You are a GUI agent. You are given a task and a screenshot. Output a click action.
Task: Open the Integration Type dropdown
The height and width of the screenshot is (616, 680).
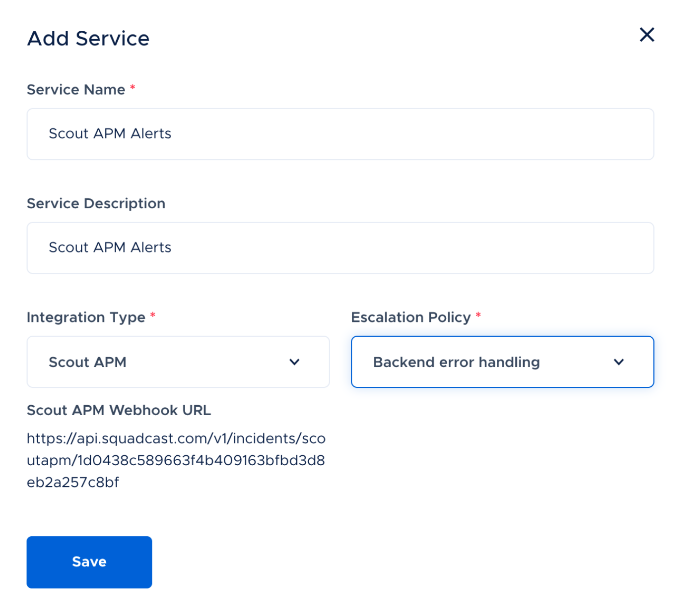(178, 362)
